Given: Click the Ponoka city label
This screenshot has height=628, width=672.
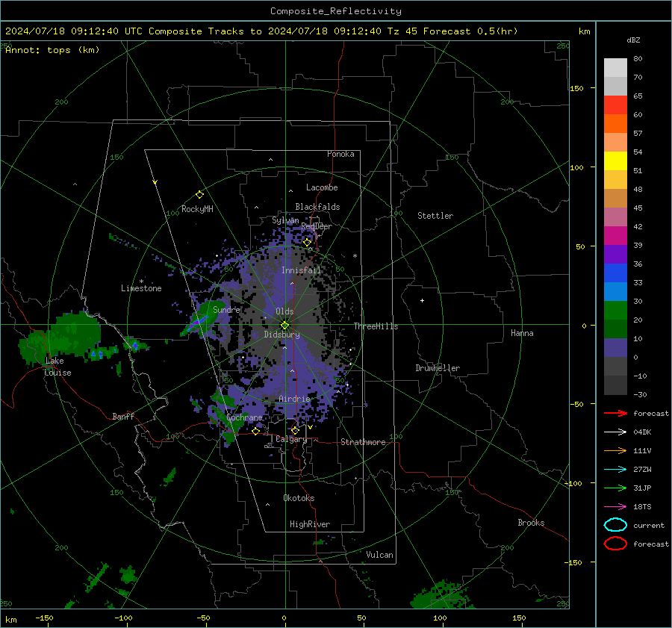Looking at the screenshot, I should pyautogui.click(x=340, y=154).
